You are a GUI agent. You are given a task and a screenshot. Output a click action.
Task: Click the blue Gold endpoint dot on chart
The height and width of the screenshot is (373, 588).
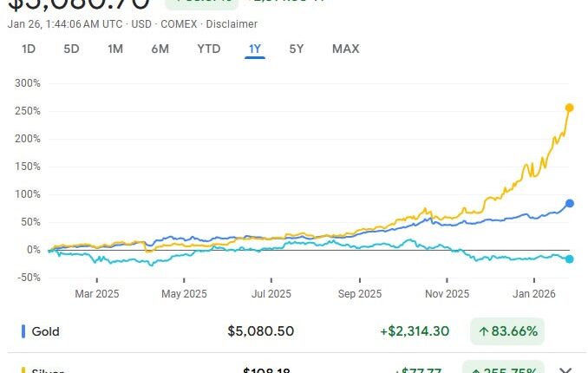point(570,203)
